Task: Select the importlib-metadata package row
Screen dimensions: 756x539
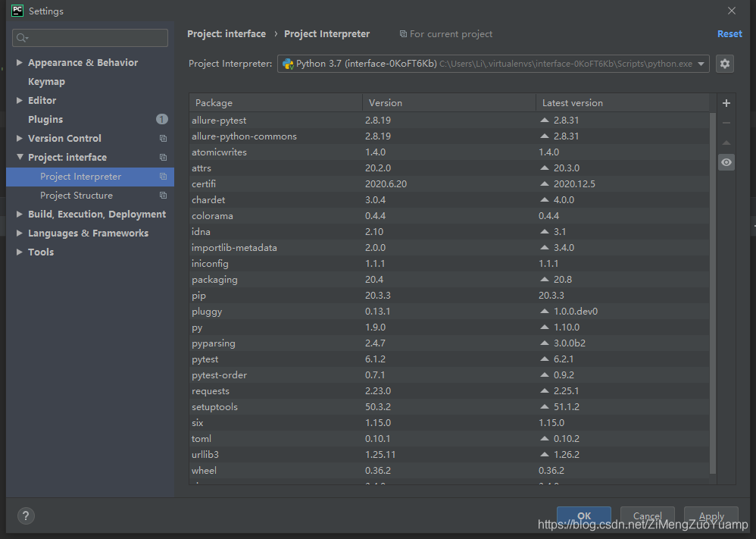Action: [449, 248]
